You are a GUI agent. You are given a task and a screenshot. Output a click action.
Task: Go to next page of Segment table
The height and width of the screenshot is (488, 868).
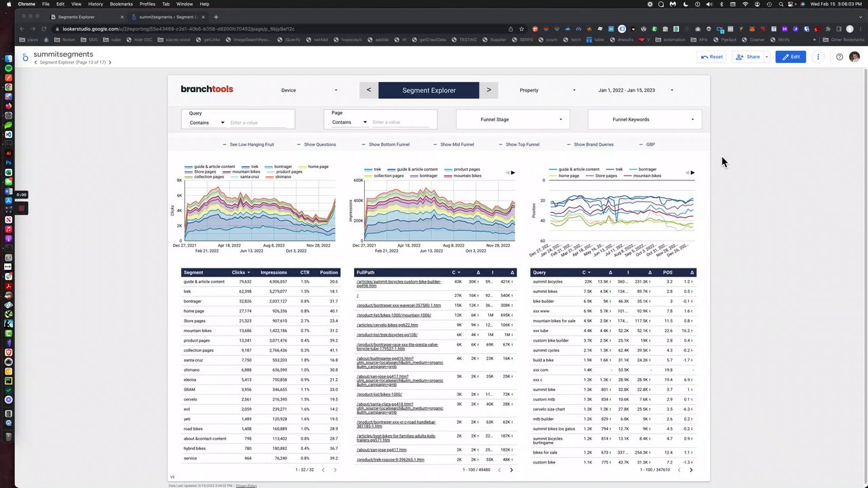pos(335,470)
